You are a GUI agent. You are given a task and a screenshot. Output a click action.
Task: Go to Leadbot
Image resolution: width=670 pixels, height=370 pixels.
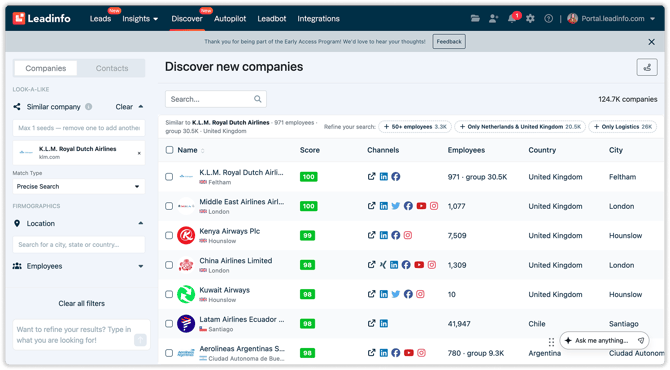pyautogui.click(x=272, y=19)
